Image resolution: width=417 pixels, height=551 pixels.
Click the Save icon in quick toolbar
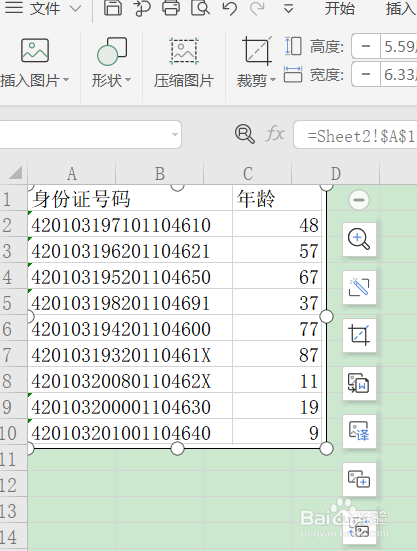point(113,7)
